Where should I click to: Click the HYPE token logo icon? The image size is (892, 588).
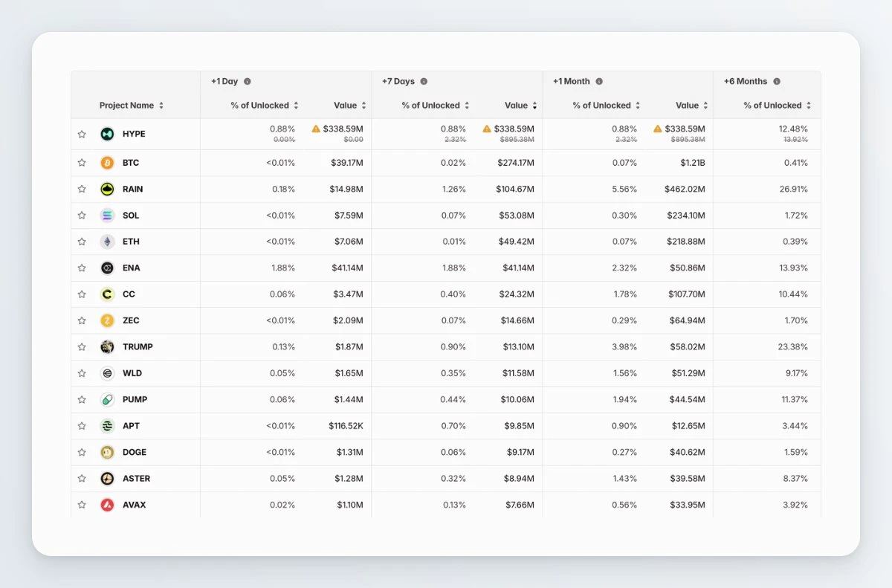click(x=107, y=134)
